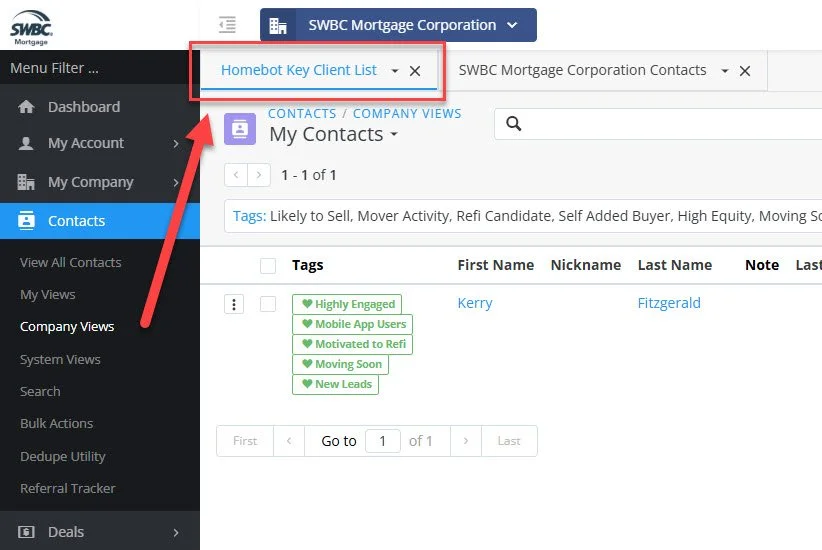Sort by the Last Name column header
Image resolution: width=822 pixels, height=550 pixels.
(x=675, y=265)
